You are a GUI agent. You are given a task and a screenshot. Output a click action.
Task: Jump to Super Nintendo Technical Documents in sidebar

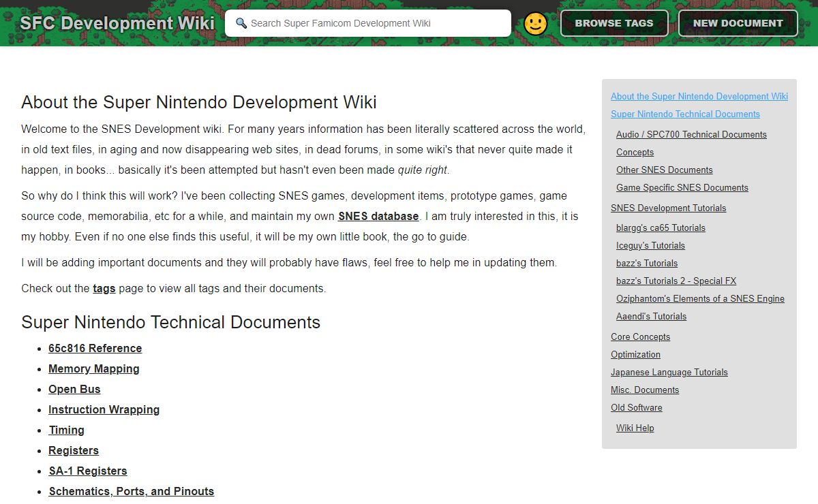tap(685, 114)
